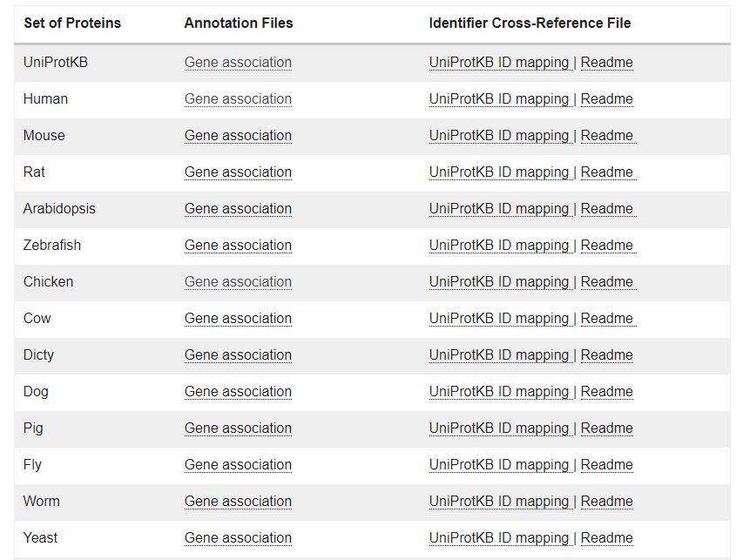
Task: Open Rat UniProtKB ID mapping file
Action: click(498, 172)
